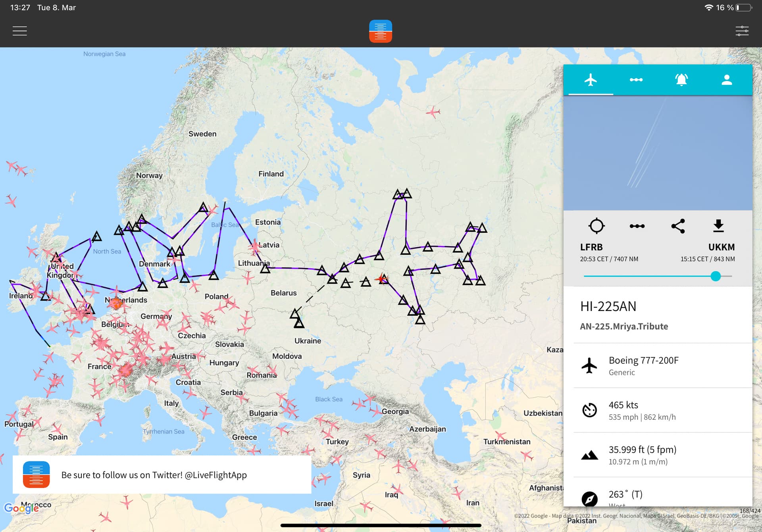
Task: Select departure airport LFRB
Action: tap(591, 247)
